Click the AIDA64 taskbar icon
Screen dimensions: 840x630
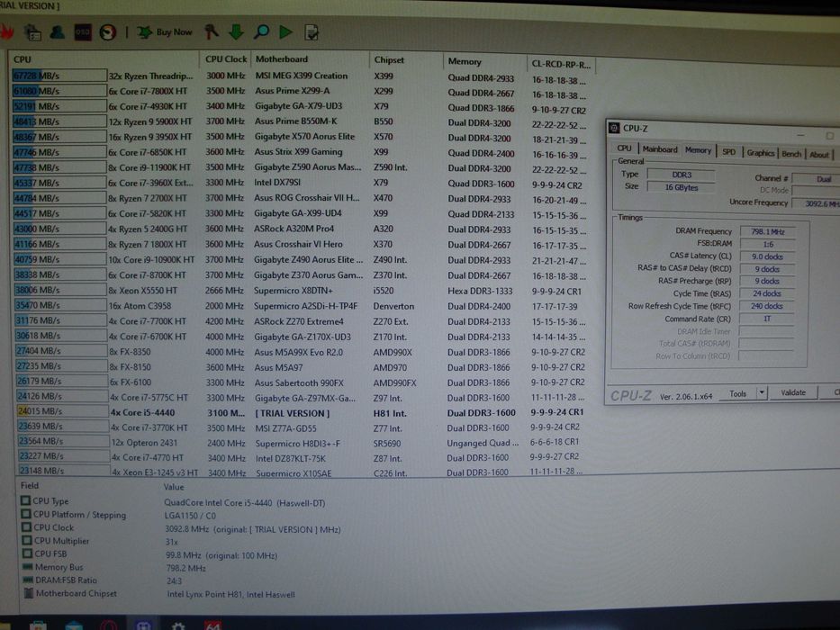click(212, 625)
